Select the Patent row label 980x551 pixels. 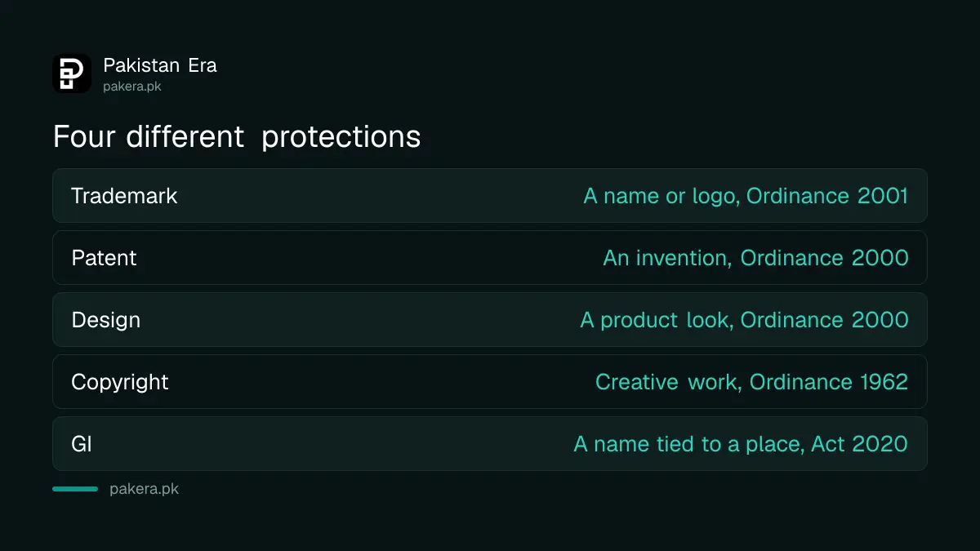point(104,258)
